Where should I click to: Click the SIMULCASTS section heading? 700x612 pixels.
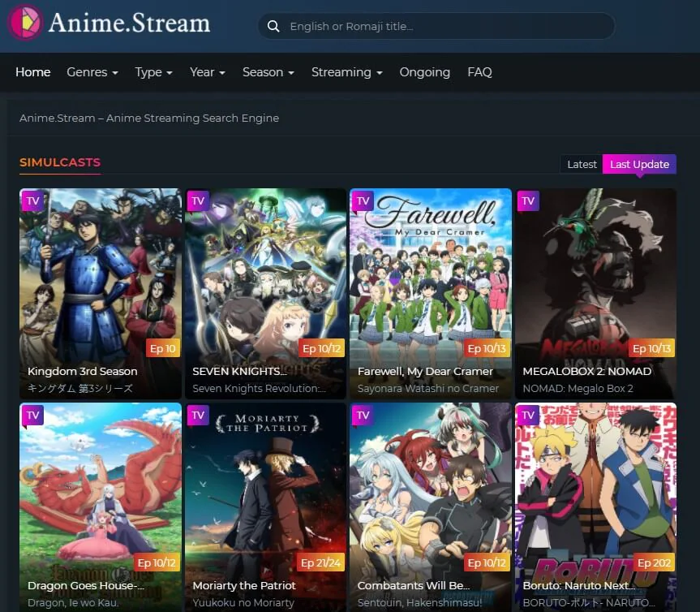(x=60, y=162)
